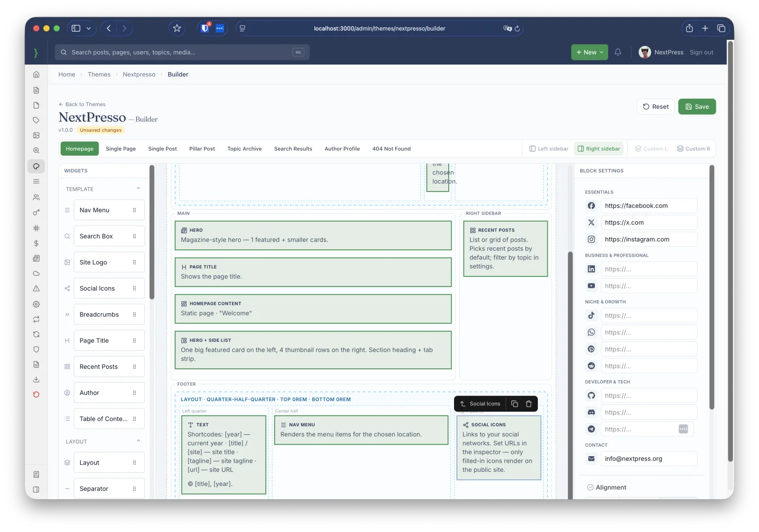The height and width of the screenshot is (532, 759).
Task: Select the Hero + Side List block on canvas
Action: [x=313, y=350]
